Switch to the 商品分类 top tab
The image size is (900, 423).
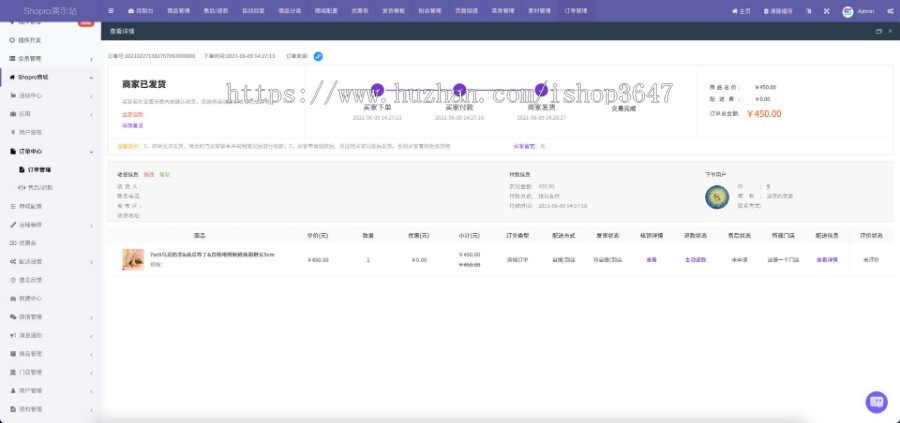click(289, 11)
